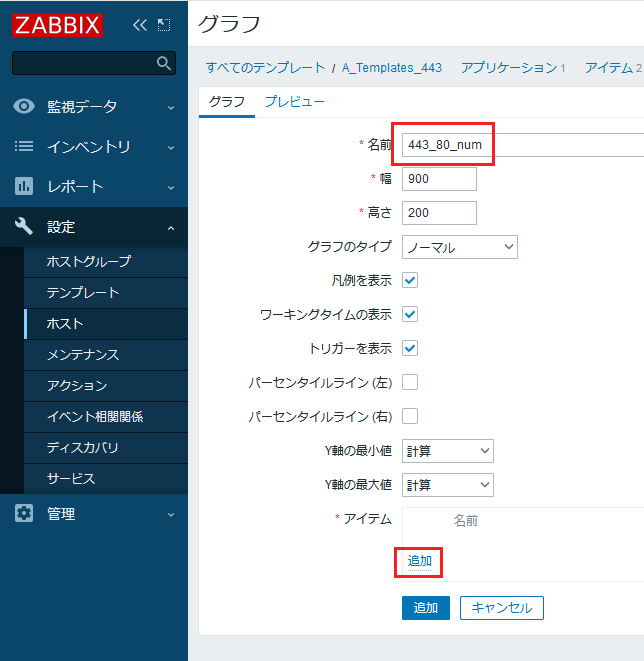
Task: Open ディスカバリ in settings submenu
Action: [106, 448]
